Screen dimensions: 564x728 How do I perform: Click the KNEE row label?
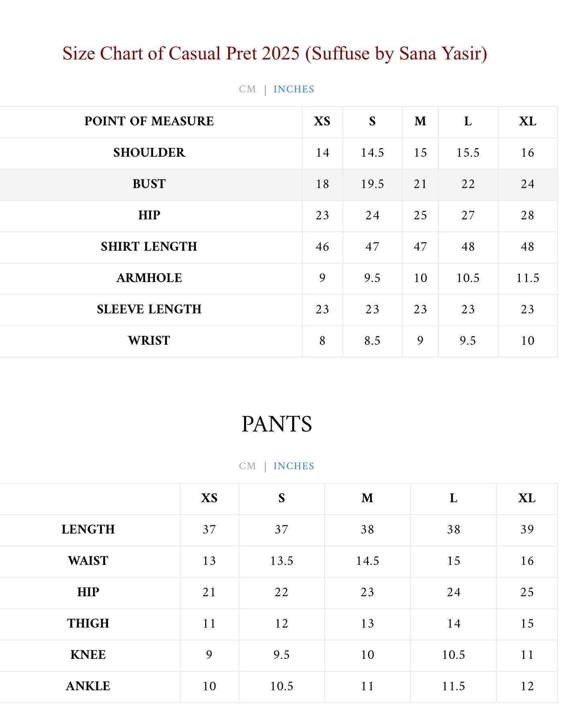pos(88,655)
